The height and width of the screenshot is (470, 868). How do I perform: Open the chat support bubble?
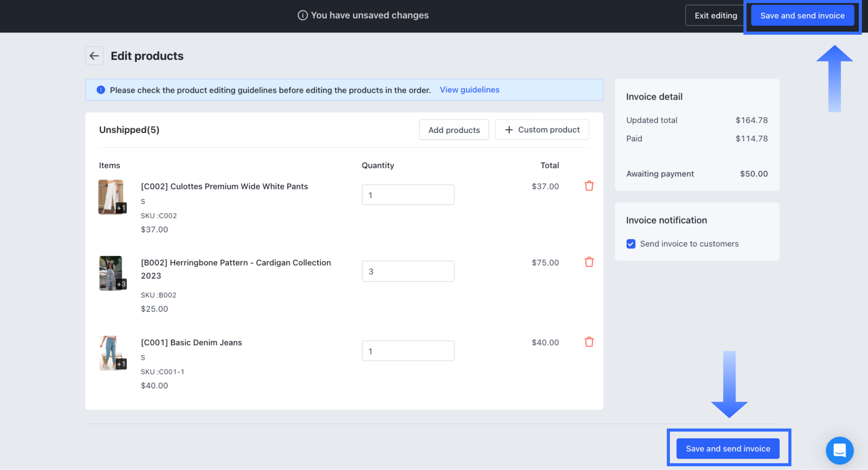pyautogui.click(x=839, y=450)
